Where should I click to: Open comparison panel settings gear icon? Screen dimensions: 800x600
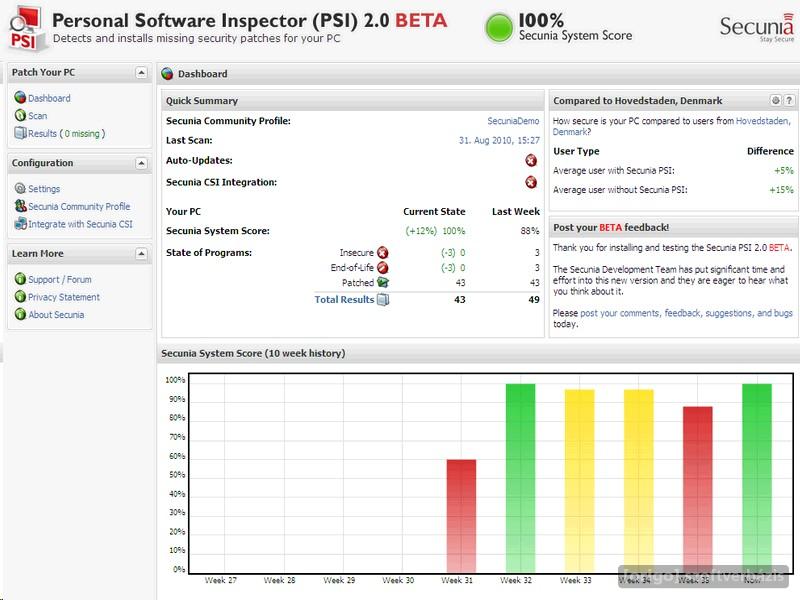pos(776,100)
